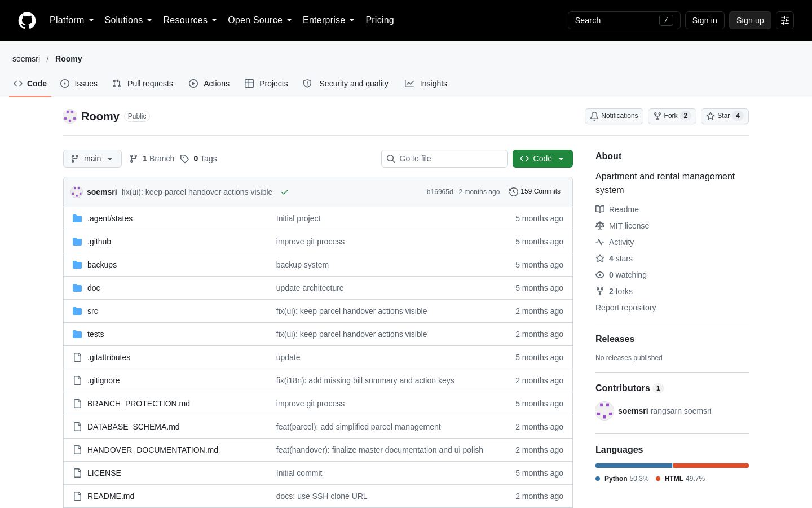Screen dimensions: 812x508
Task: Switch to the Issues tab
Action: [x=79, y=84]
